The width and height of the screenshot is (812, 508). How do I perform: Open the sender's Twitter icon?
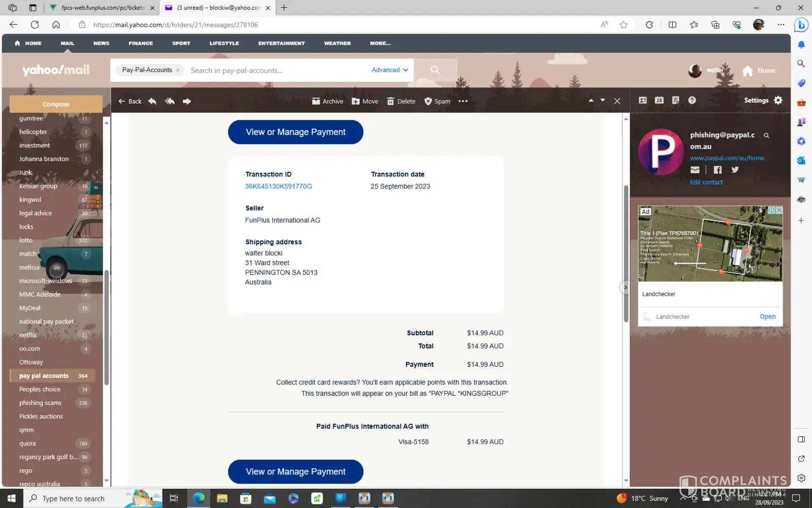pyautogui.click(x=735, y=170)
